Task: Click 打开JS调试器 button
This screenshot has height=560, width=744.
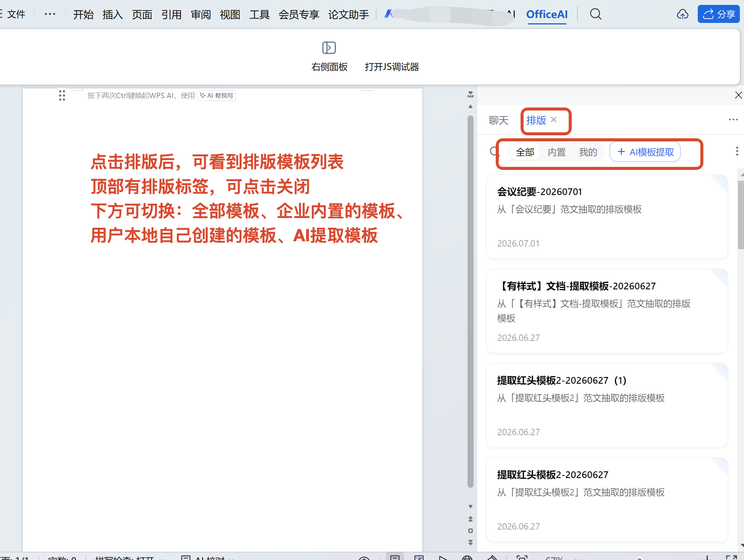Action: [x=392, y=67]
